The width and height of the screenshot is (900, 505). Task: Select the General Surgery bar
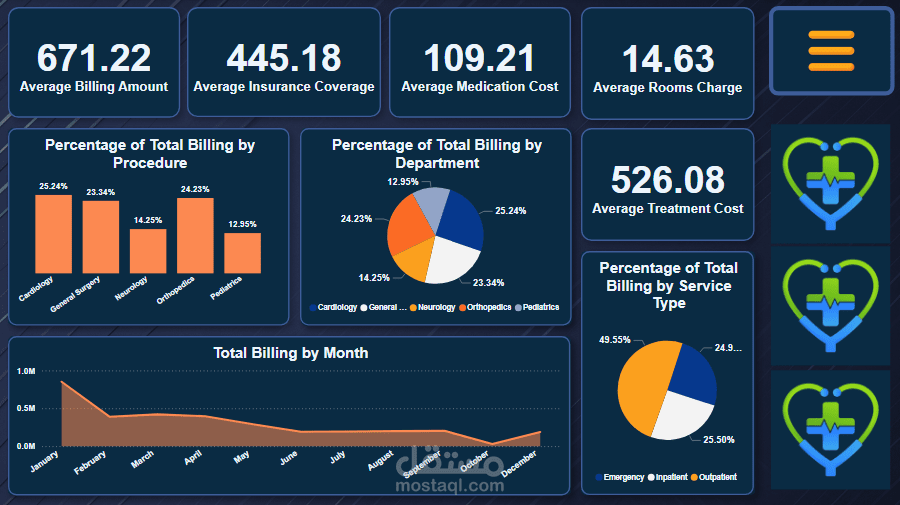pos(100,237)
